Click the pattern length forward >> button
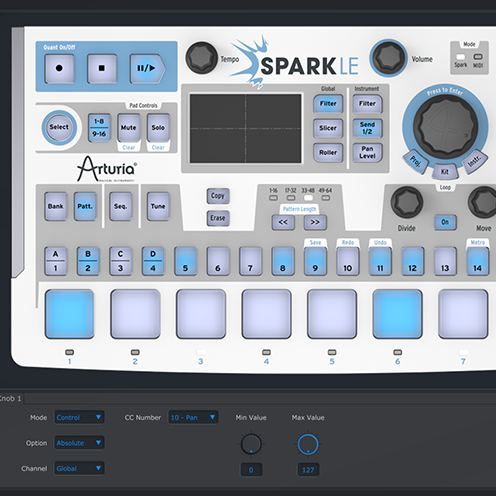 point(315,222)
